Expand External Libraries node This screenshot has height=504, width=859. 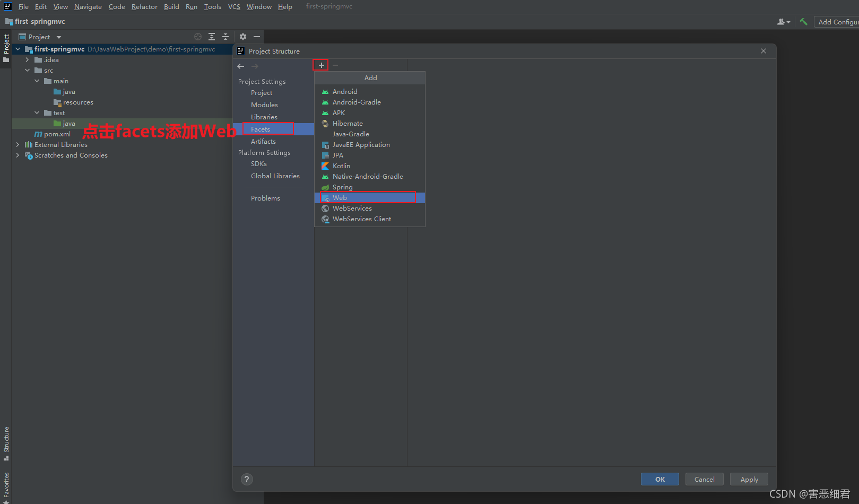[x=18, y=145]
